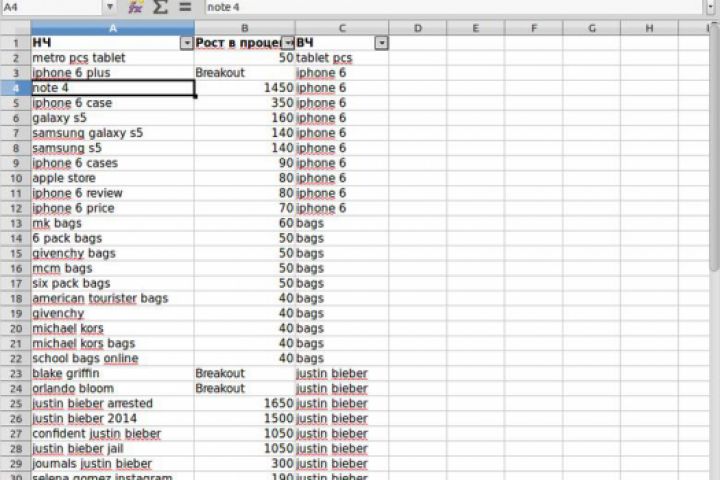720x480 pixels.
Task: Open autofilter dropdown for Рост в процентах
Action: (288, 43)
